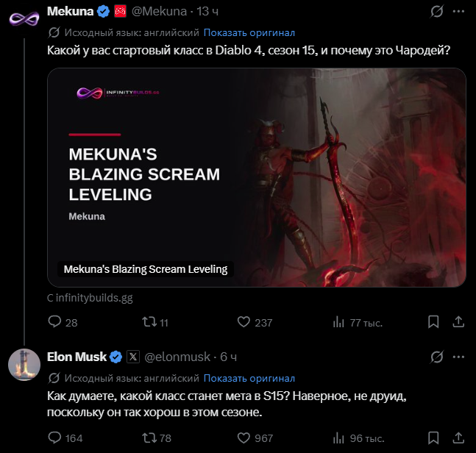Open Grok icon on Elon Musk's reply
Image resolution: width=476 pixels, height=453 pixels.
coord(436,357)
